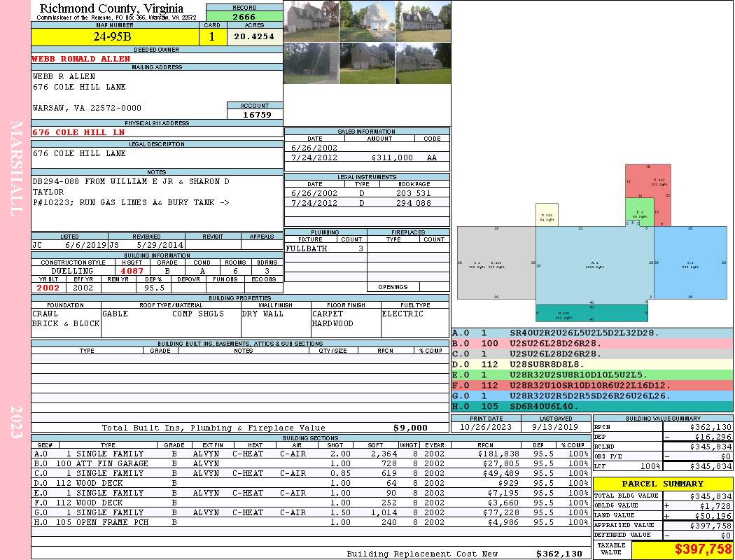Click the teal section H porch on the sketch

[591, 313]
